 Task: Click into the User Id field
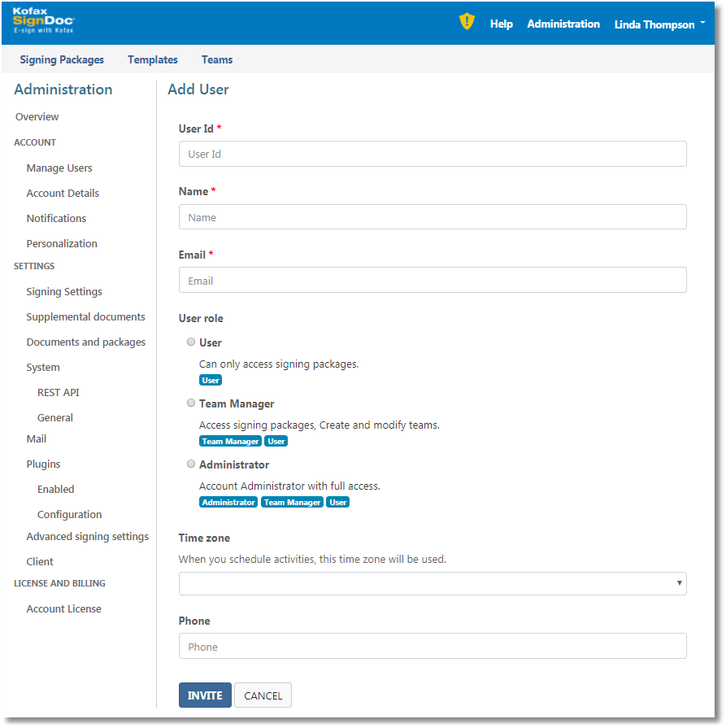(x=433, y=154)
